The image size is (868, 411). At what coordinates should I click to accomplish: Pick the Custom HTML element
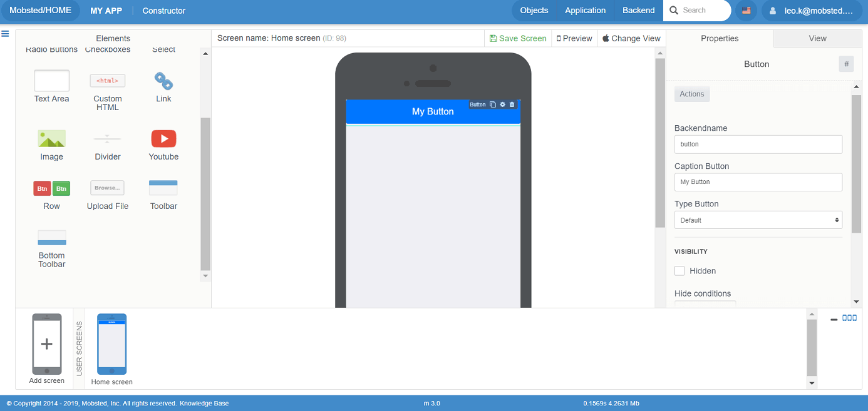click(108, 81)
